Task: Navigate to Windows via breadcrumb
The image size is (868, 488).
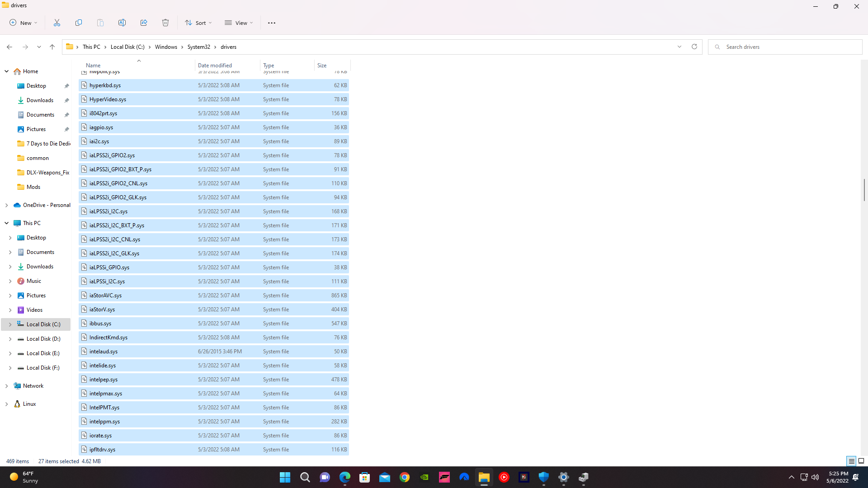Action: [x=166, y=47]
